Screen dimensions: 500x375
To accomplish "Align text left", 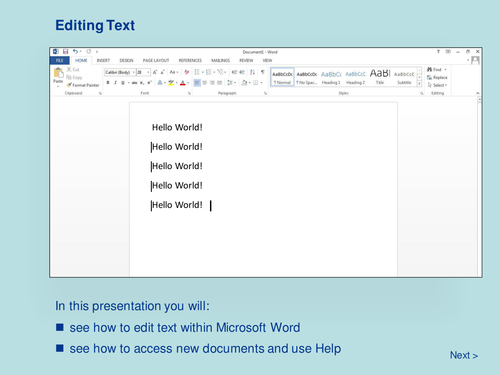I will click(x=197, y=83).
